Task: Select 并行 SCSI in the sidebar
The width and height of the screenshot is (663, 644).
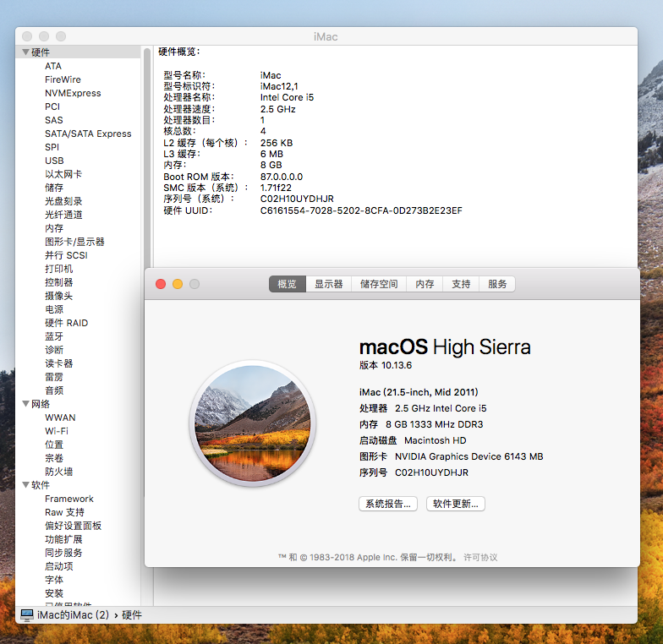Action: pyautogui.click(x=66, y=255)
